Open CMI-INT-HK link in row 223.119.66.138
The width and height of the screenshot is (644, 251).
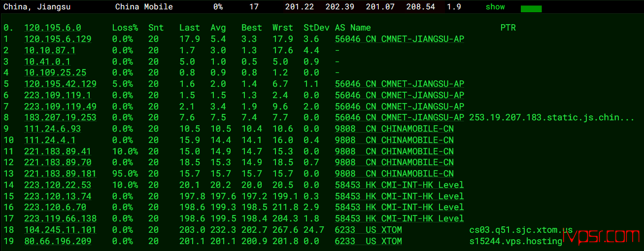tap(399, 218)
